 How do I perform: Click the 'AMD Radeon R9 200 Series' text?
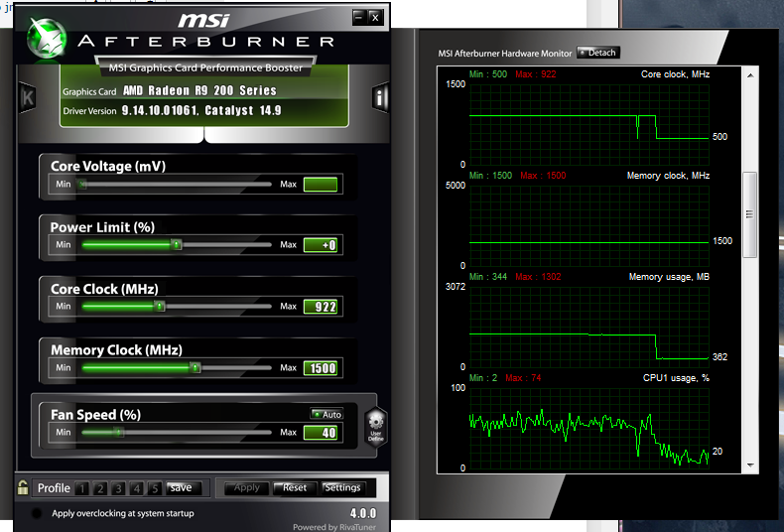[x=199, y=90]
